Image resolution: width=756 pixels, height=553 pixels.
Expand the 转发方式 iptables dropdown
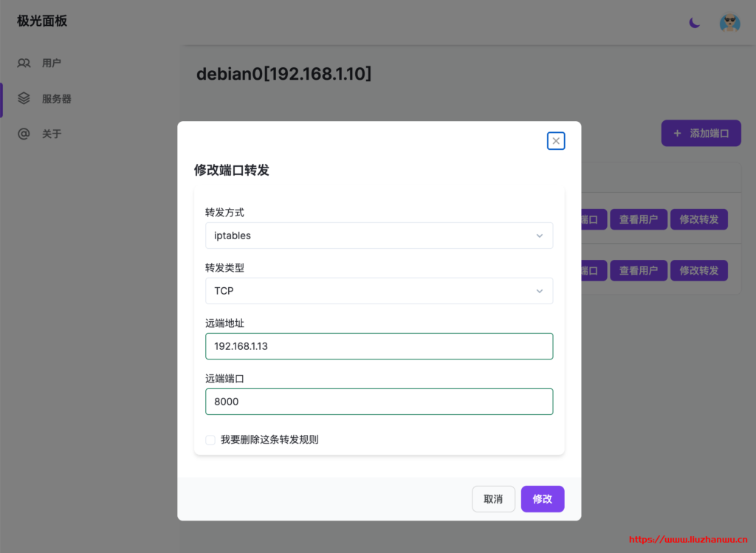coord(379,236)
